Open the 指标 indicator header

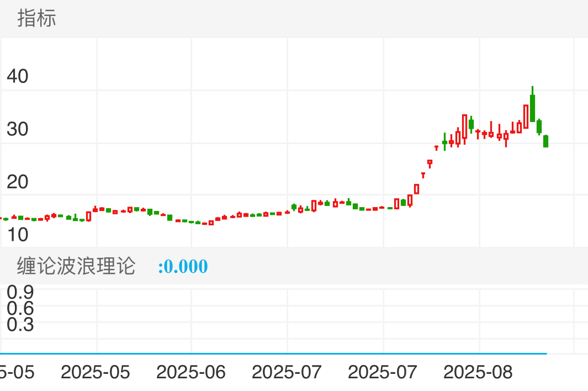[36, 18]
